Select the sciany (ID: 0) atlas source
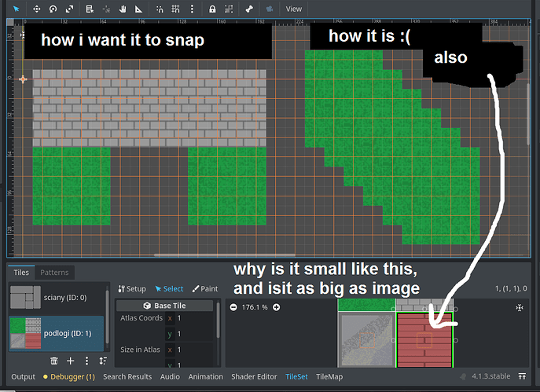Screen dimensions: 540x392 [57, 298]
